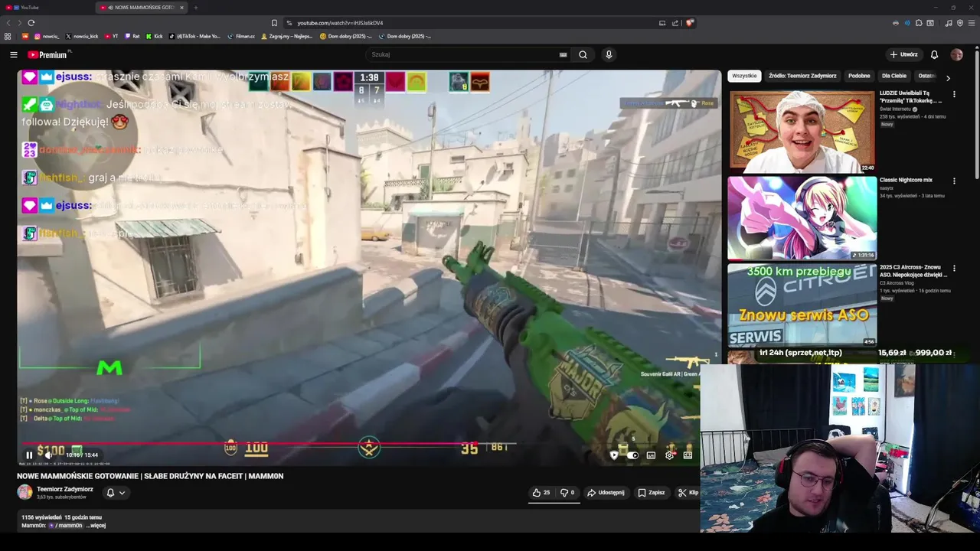Image resolution: width=980 pixels, height=551 pixels.
Task: Open YouTube notifications bell
Action: [x=934, y=55]
